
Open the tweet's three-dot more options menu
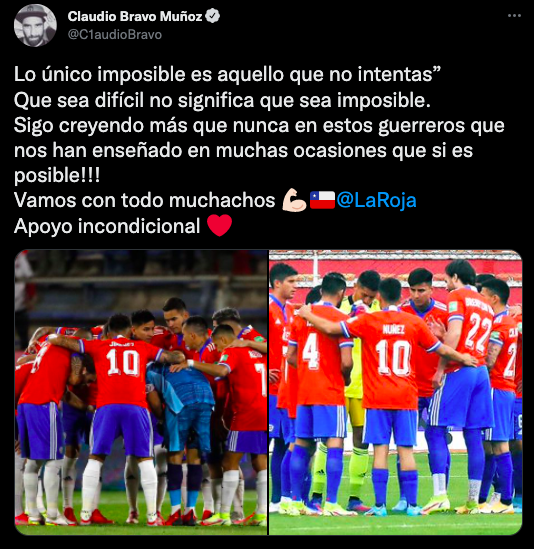(x=514, y=16)
